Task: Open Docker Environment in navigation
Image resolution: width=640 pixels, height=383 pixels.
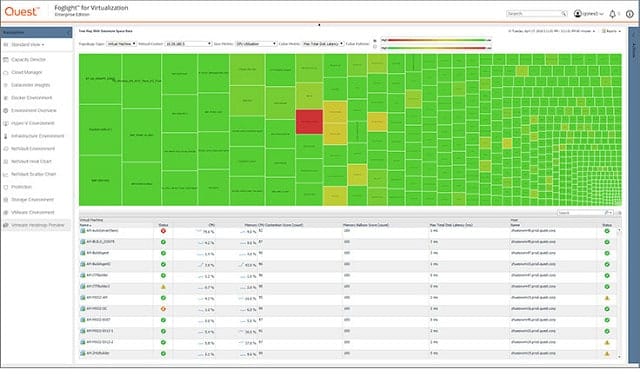Action: pos(32,98)
